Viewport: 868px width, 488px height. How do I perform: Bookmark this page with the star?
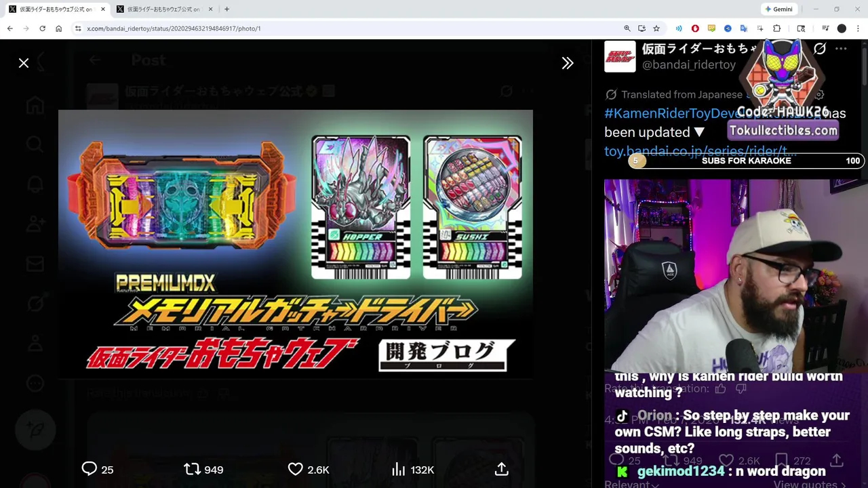tap(656, 28)
